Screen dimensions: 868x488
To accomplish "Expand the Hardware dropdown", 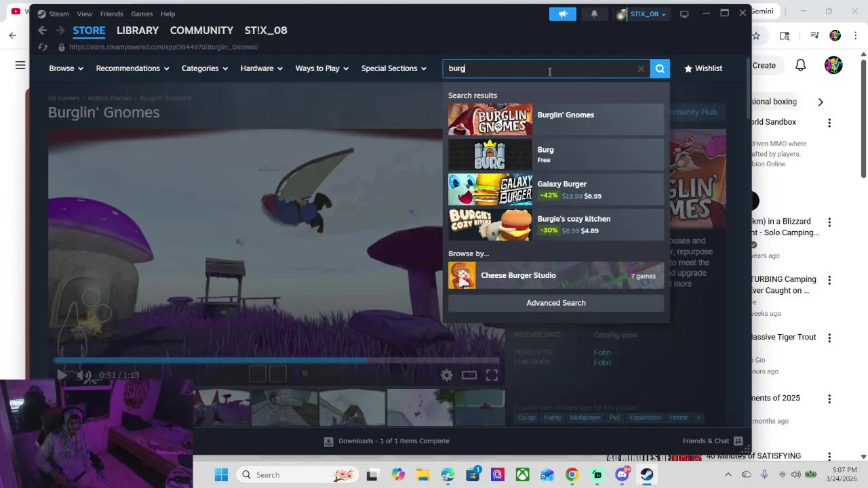I will point(262,68).
